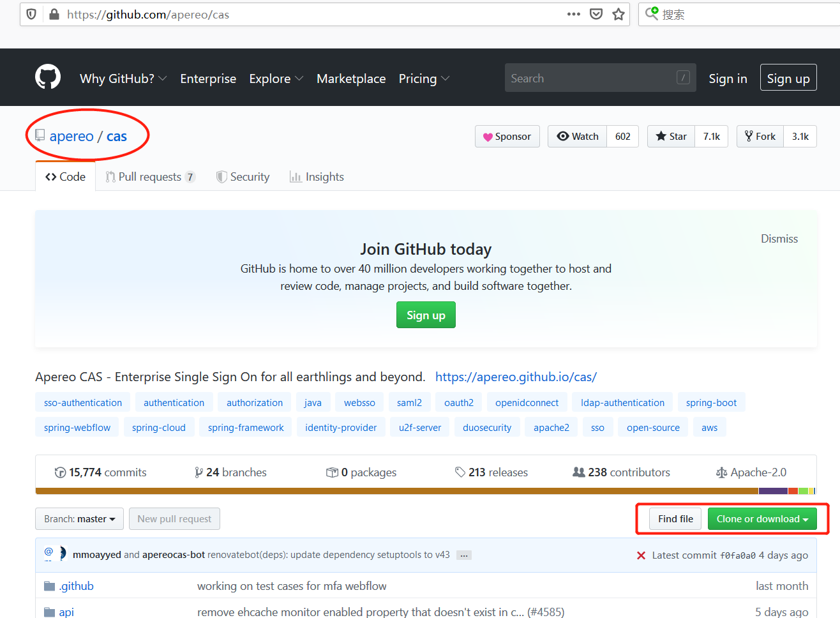
Task: Open the apereo owner link
Action: coord(71,136)
